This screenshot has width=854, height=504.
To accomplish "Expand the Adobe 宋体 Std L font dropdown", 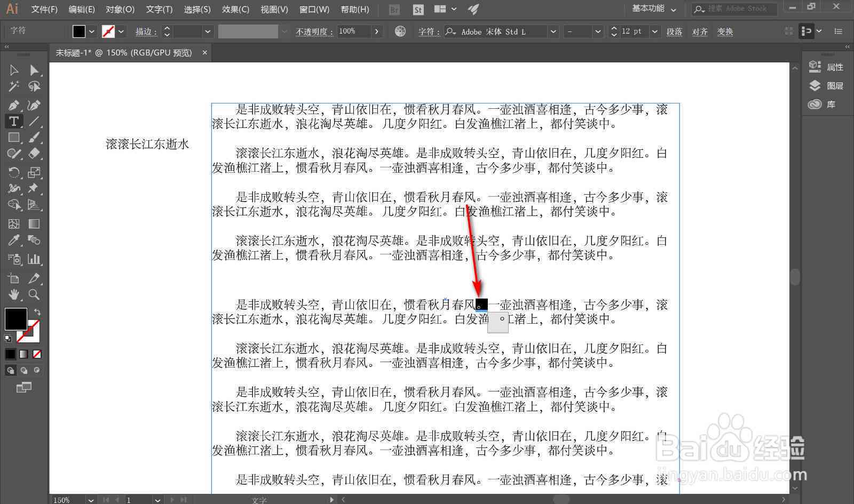I will click(553, 31).
